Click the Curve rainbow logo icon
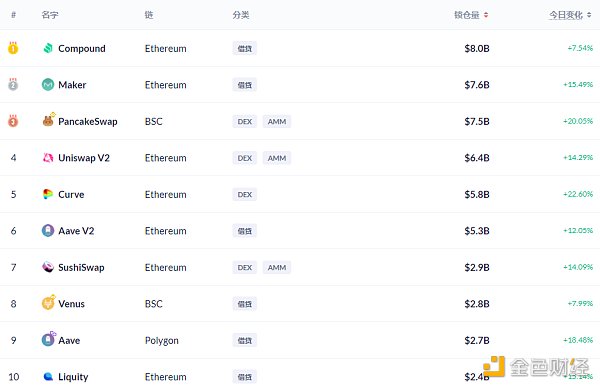This screenshot has height=388, width=600. pos(48,194)
